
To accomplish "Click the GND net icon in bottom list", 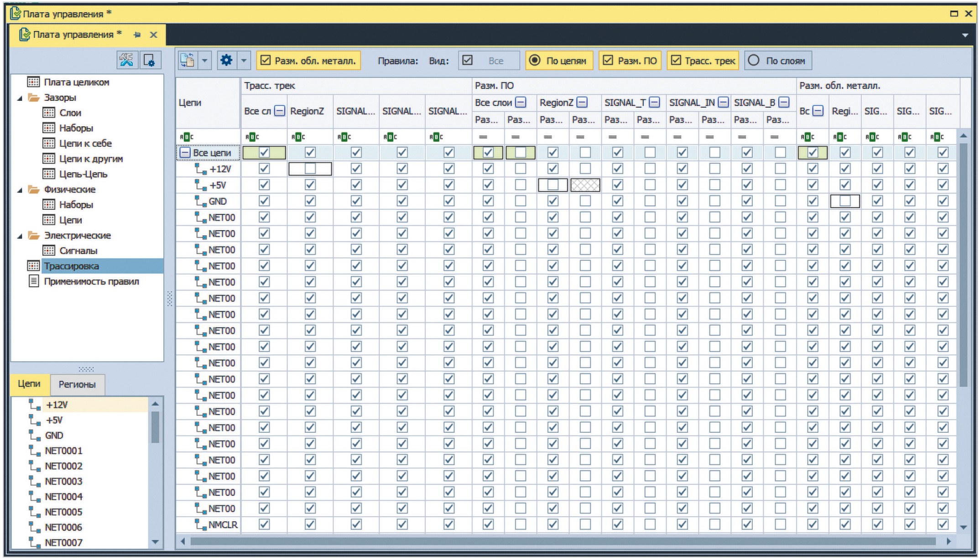I will (x=35, y=436).
